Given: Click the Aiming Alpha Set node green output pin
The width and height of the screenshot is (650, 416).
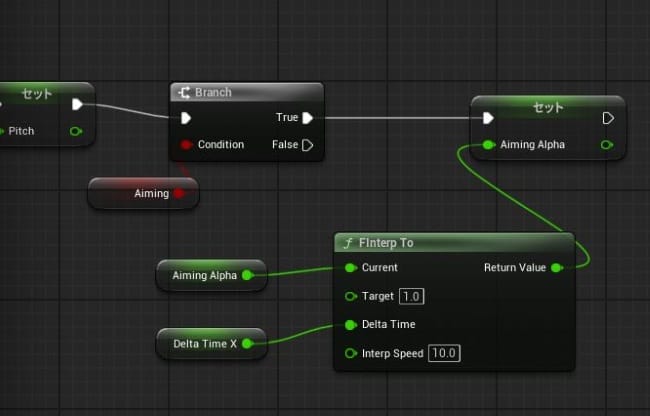Looking at the screenshot, I should (x=607, y=145).
